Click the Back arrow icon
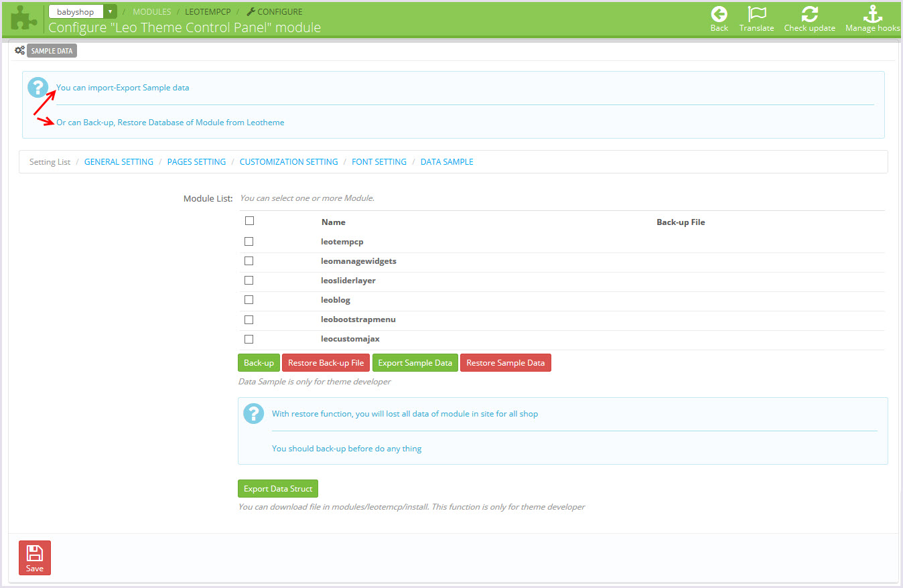Viewport: 903px width, 588px height. point(719,14)
